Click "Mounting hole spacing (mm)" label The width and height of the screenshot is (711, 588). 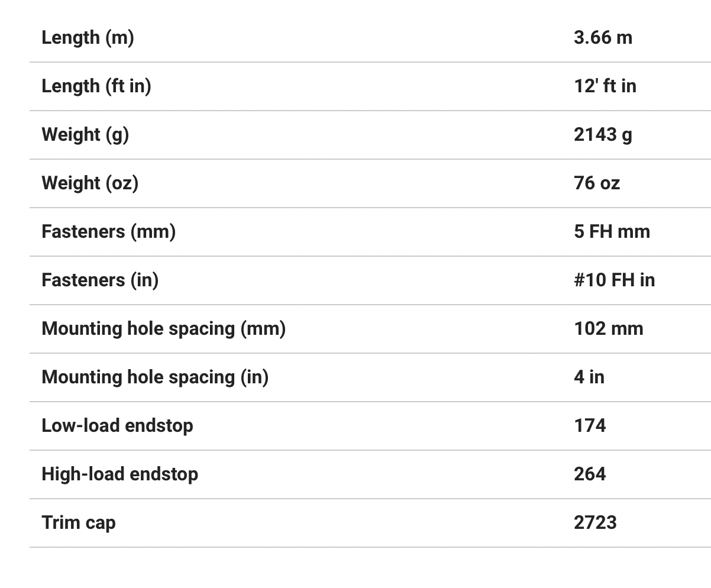(163, 328)
